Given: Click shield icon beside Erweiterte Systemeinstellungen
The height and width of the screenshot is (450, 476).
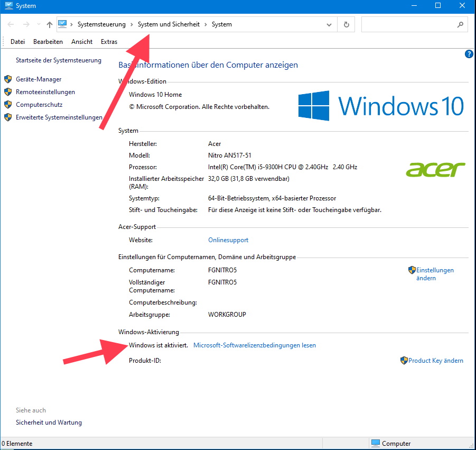Looking at the screenshot, I should click(x=8, y=117).
